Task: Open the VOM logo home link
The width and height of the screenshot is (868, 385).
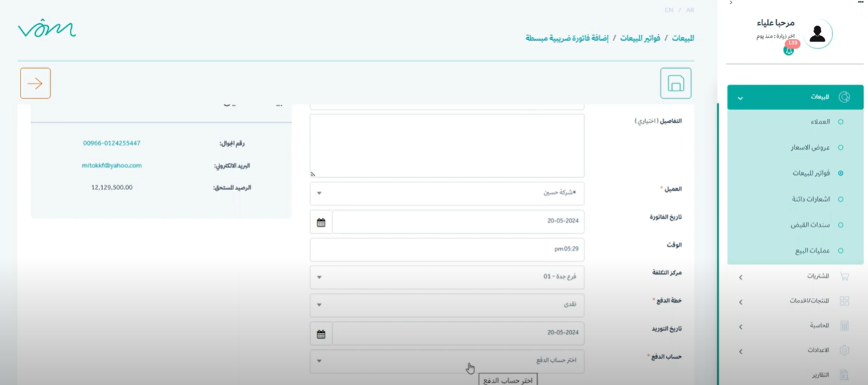Action: 47,29
